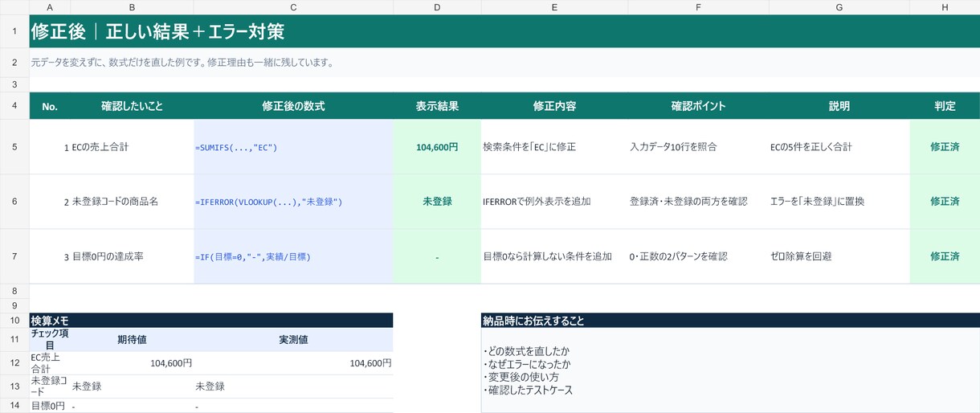
Task: Click the 検算メモ section header
Action: tap(211, 320)
